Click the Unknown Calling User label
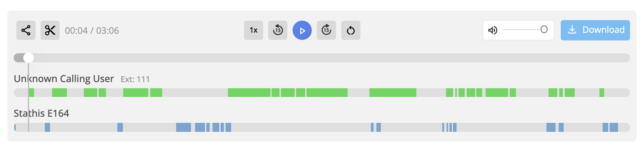The width and height of the screenshot is (644, 163). pos(64,79)
